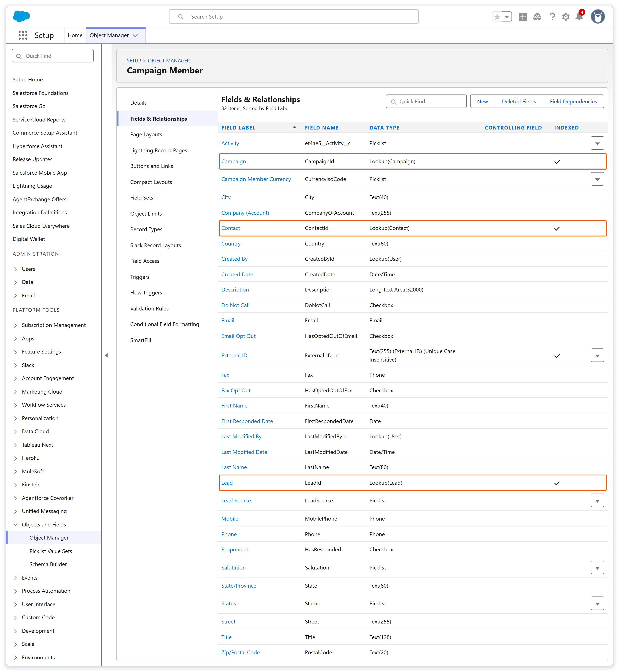The height and width of the screenshot is (672, 619).
Task: Open the Page Layouts section
Action: pyautogui.click(x=146, y=134)
